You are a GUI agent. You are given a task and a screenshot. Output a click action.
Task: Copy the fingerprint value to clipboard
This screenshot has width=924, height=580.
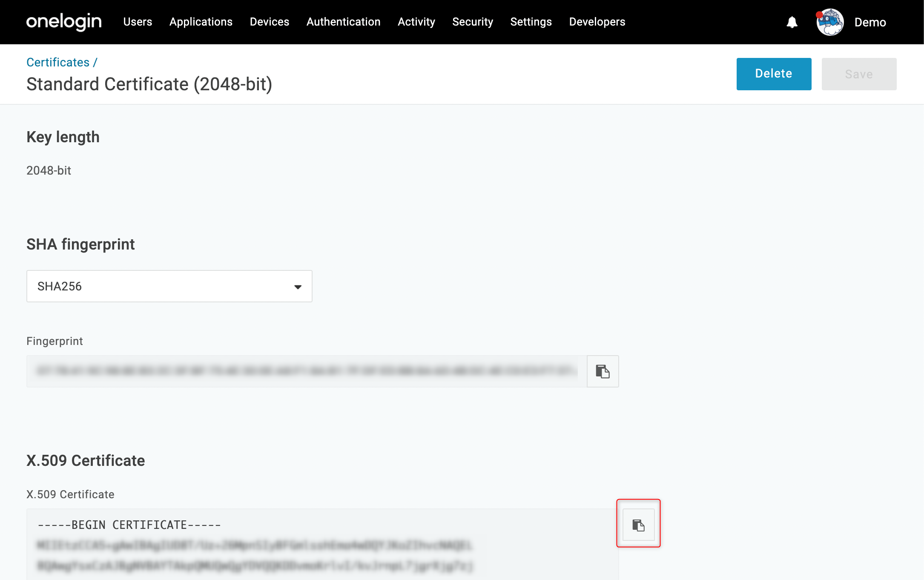click(603, 371)
